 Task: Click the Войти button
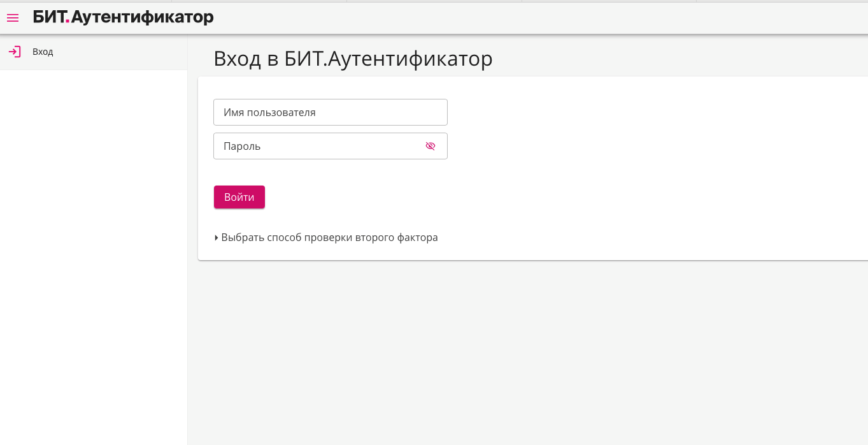click(x=239, y=197)
